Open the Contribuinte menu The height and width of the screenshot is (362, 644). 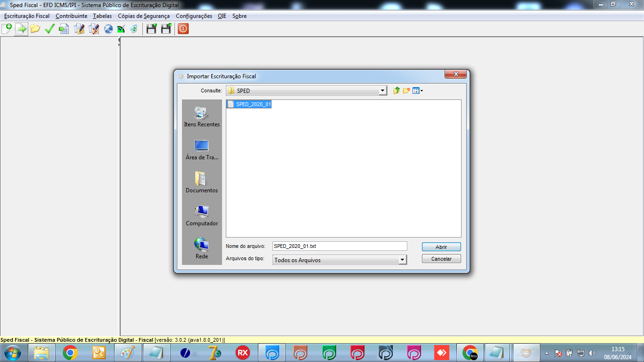pos(71,16)
